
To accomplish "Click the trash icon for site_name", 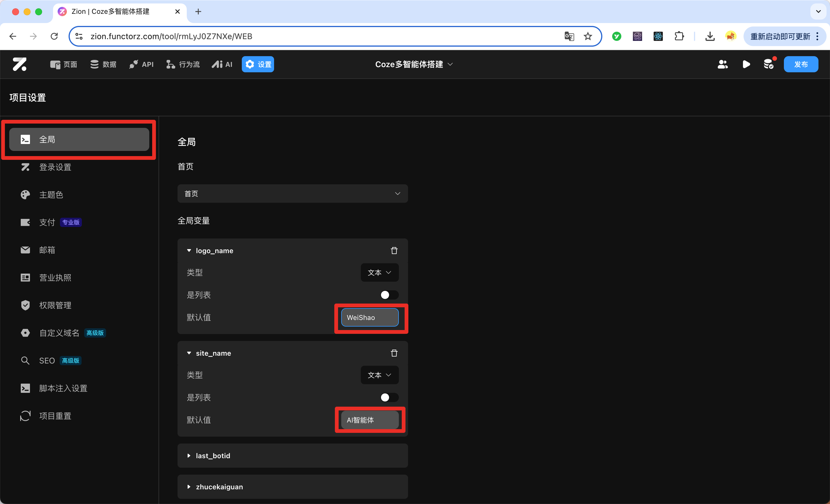I will tap(394, 353).
